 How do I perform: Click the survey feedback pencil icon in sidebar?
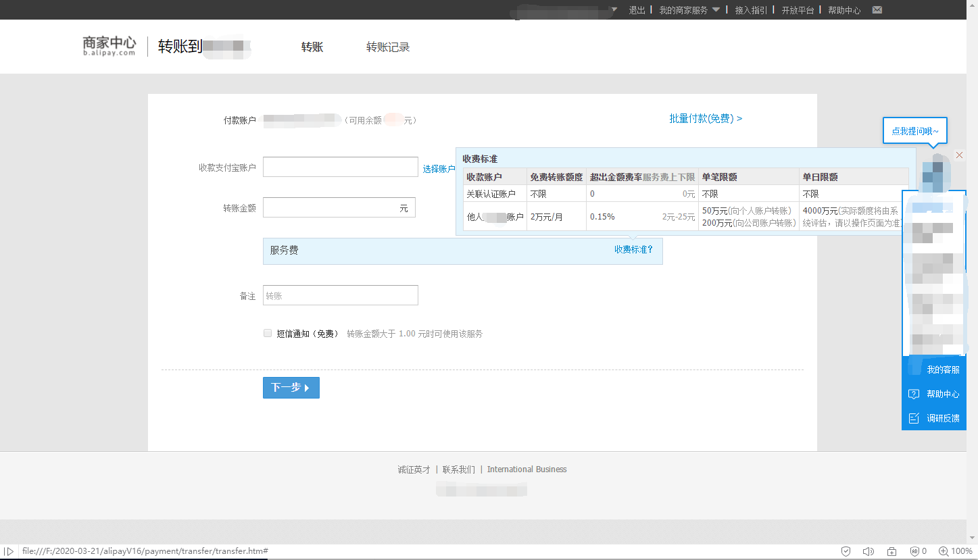pos(914,418)
